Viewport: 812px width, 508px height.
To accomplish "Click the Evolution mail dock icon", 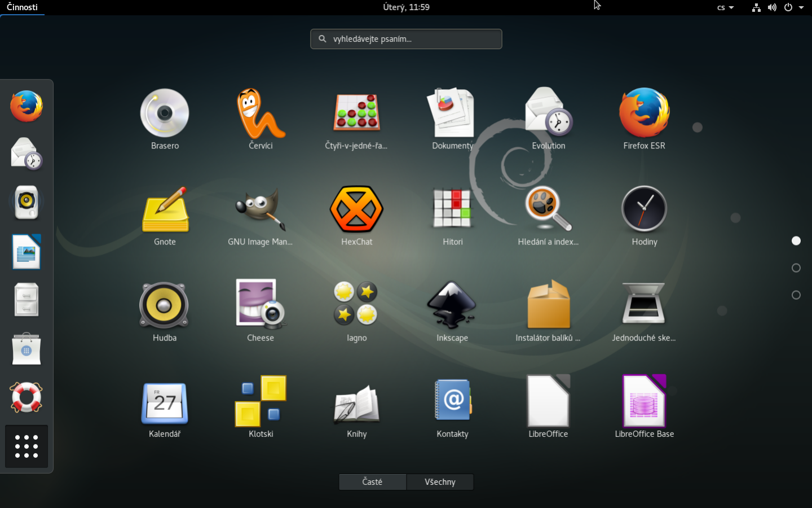I will (x=27, y=154).
